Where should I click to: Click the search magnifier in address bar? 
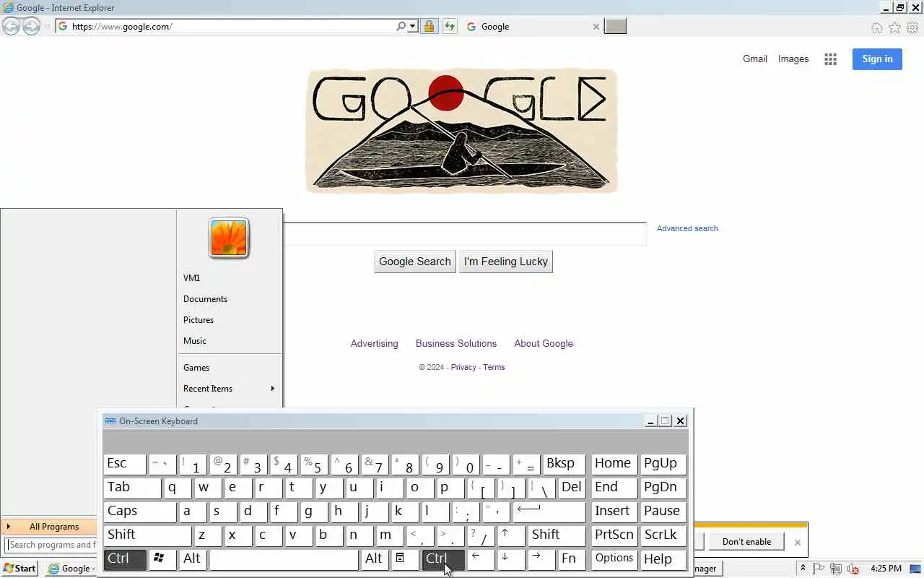(x=401, y=27)
